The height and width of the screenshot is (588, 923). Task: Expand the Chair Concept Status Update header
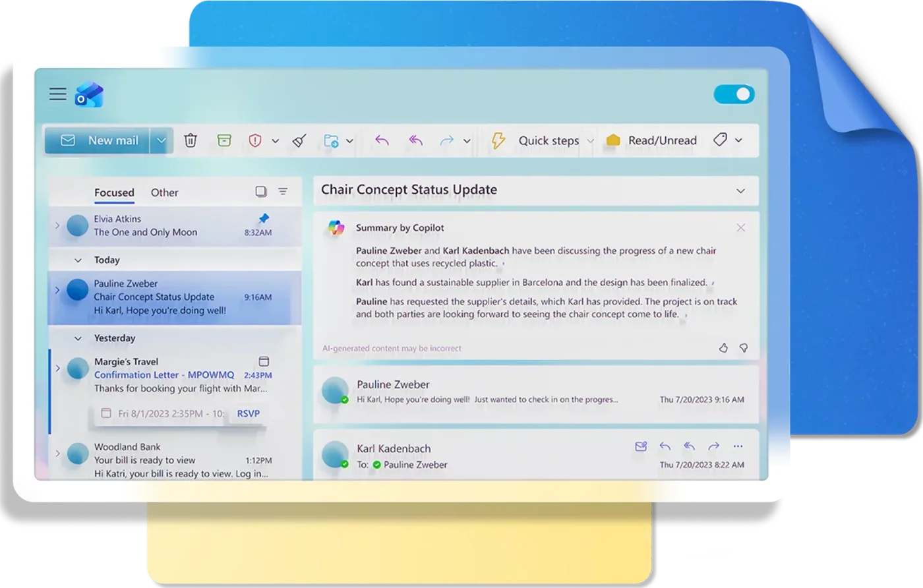(x=740, y=191)
